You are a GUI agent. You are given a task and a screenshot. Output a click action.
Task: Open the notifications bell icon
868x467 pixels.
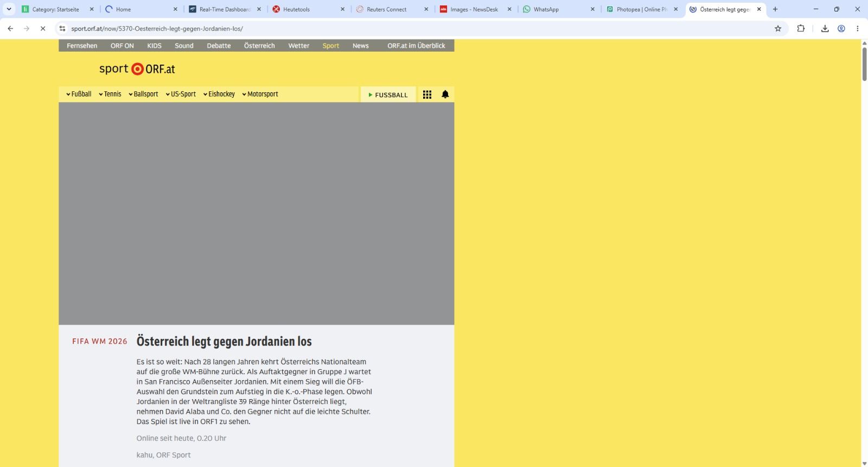[x=445, y=94]
